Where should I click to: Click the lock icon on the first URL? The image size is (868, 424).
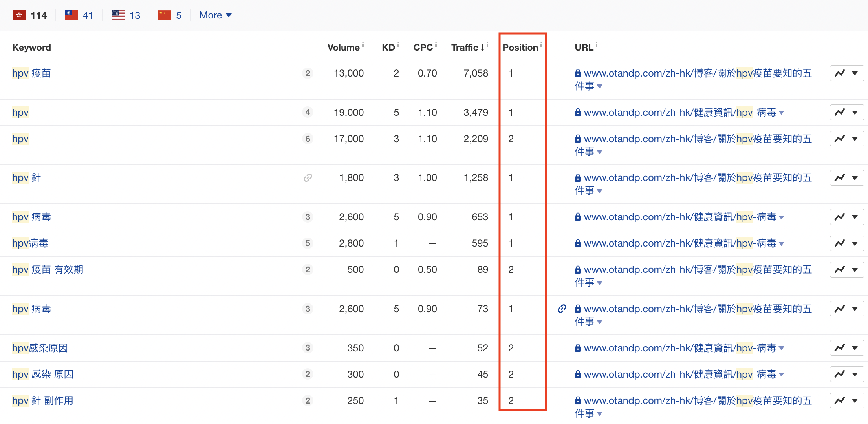(x=577, y=73)
